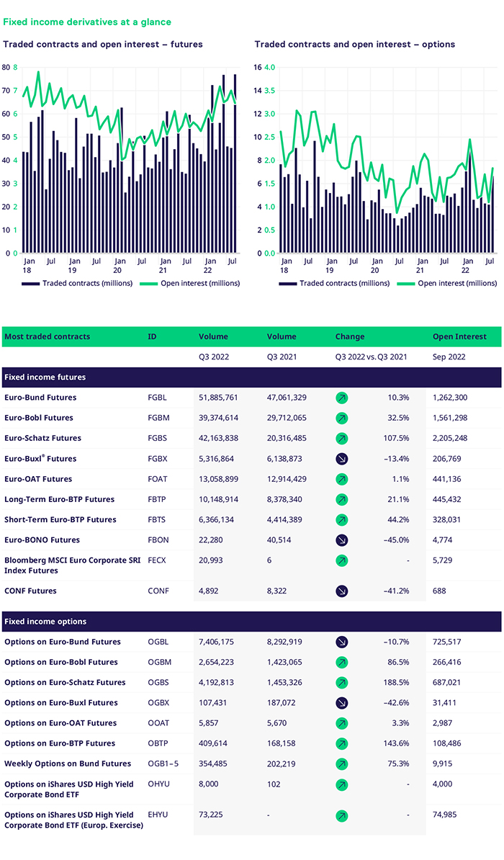Viewport: 504px width, 860px height.
Task: Click the up-arrow icon for the EHYU options row
Action: click(341, 816)
